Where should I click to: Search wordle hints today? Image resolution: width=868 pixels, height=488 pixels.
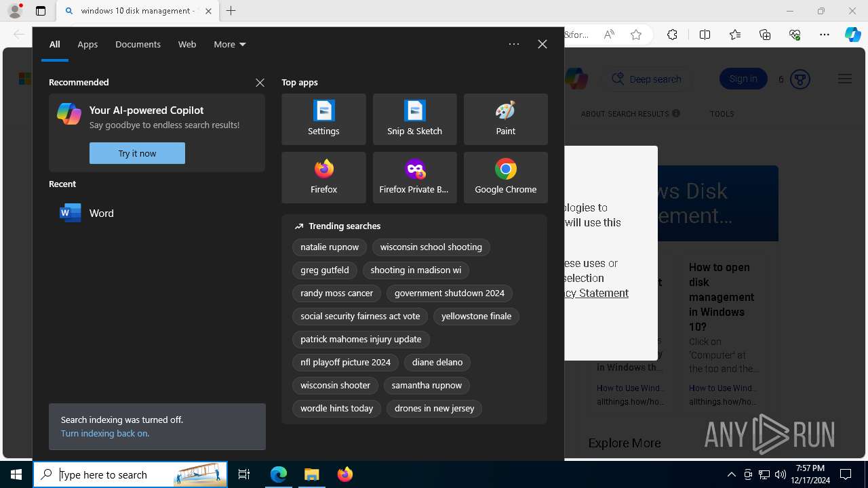(337, 409)
